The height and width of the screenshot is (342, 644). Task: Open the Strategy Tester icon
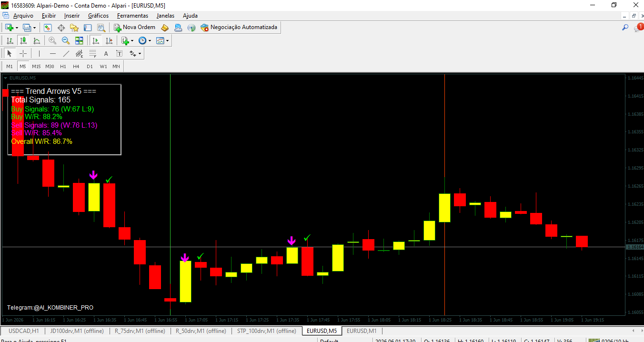tap(101, 28)
